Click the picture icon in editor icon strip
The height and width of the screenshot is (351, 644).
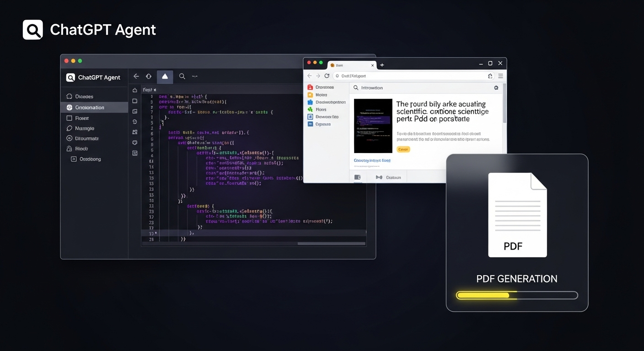[135, 111]
